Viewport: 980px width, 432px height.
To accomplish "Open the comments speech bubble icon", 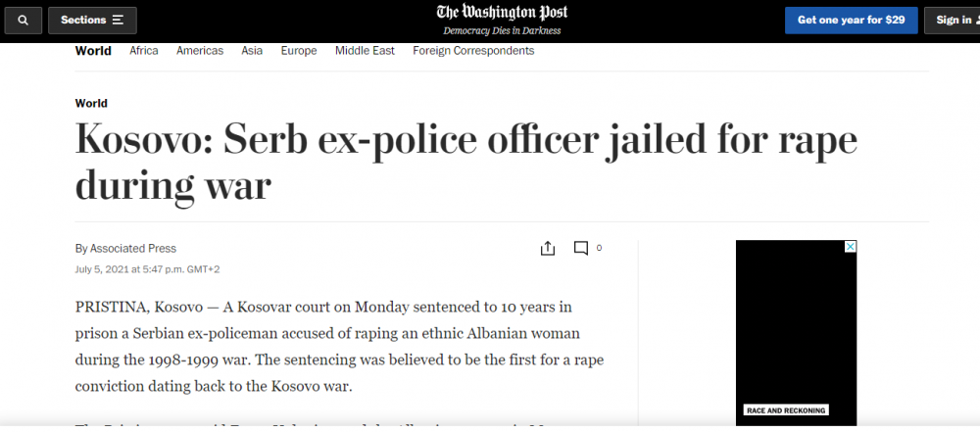I will pos(580,248).
